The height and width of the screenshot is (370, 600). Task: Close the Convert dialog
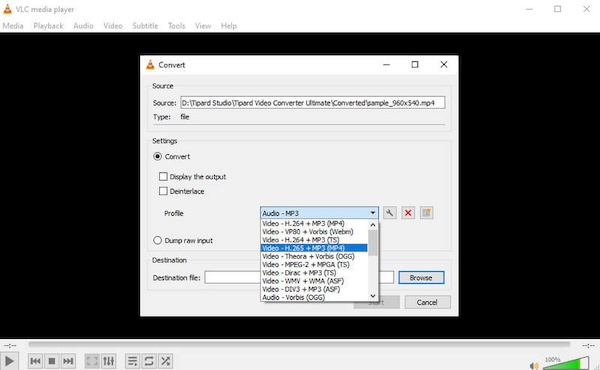443,65
